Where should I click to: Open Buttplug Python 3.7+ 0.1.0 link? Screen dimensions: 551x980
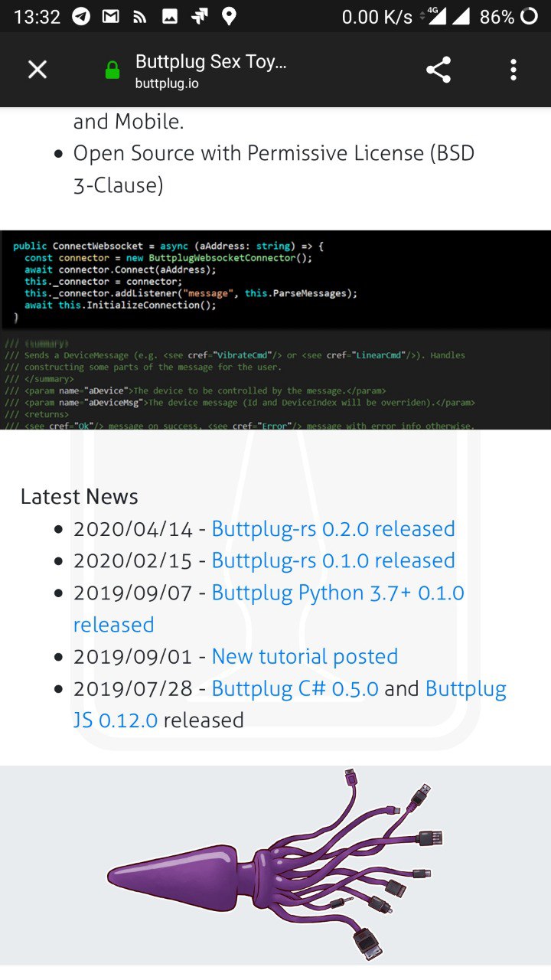pyautogui.click(x=269, y=609)
